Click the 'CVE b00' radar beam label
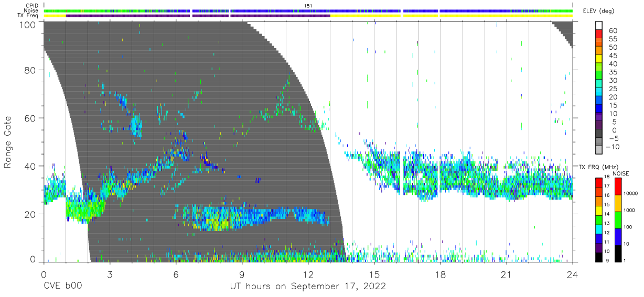Screen dimensions: 644x297 (62, 287)
